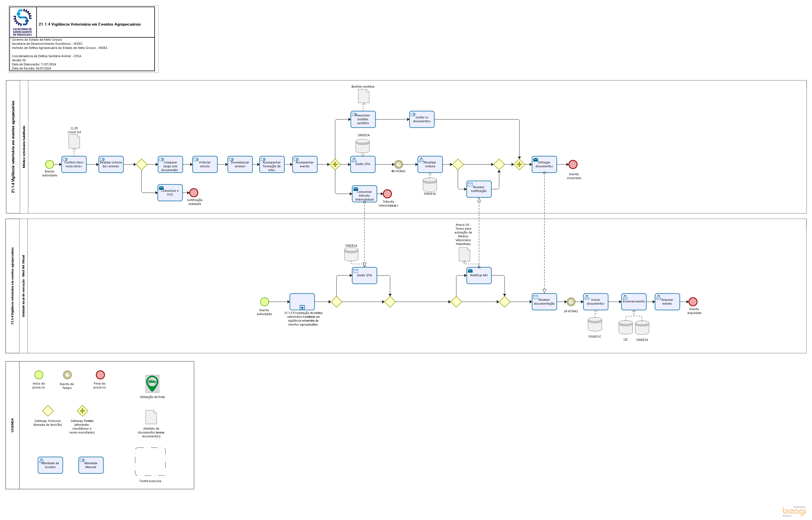Expand the subprocess plus marker in 21.1.5
Viewport: 812px width, 520px height.
pyautogui.click(x=302, y=308)
